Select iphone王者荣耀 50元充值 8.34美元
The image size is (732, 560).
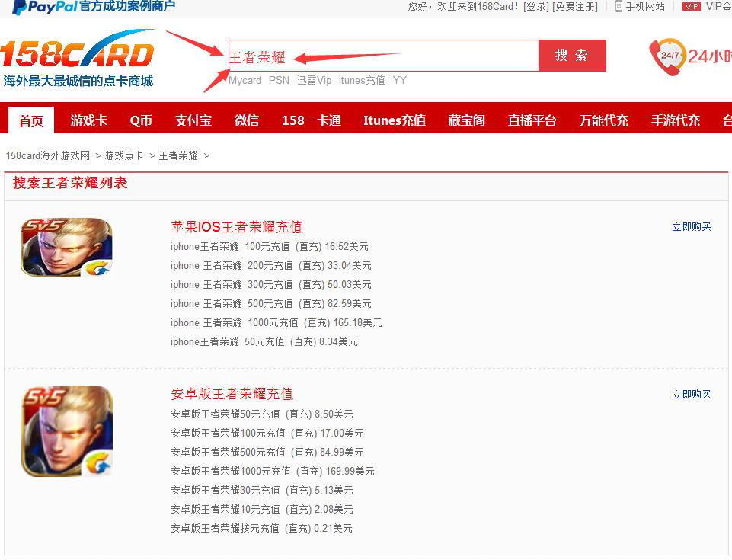tap(264, 342)
